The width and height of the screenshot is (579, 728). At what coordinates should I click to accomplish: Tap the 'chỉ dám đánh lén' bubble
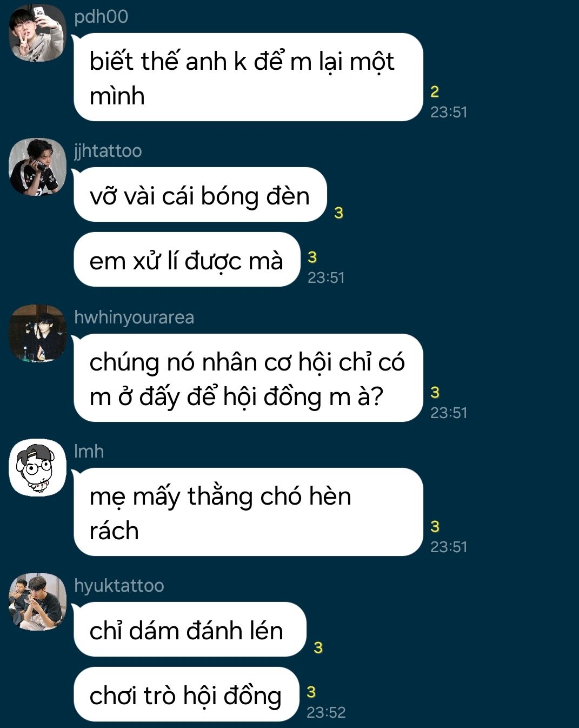point(190,630)
